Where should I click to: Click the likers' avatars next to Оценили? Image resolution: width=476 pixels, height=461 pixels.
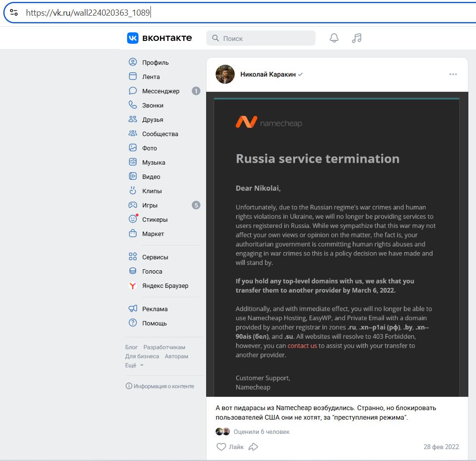pyautogui.click(x=223, y=431)
